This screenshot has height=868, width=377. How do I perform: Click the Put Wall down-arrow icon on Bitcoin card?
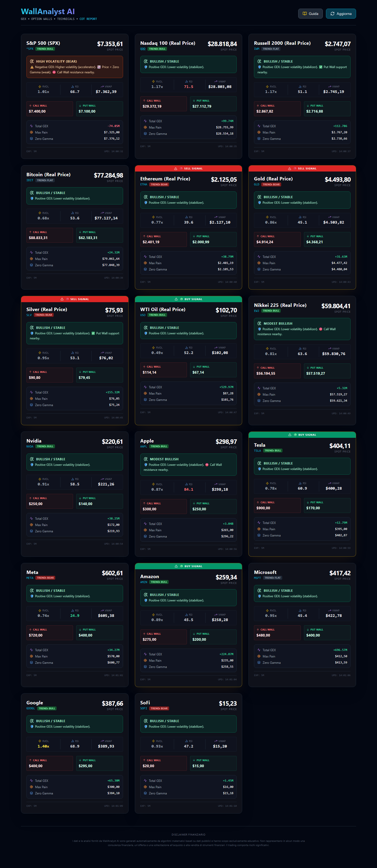point(80,232)
